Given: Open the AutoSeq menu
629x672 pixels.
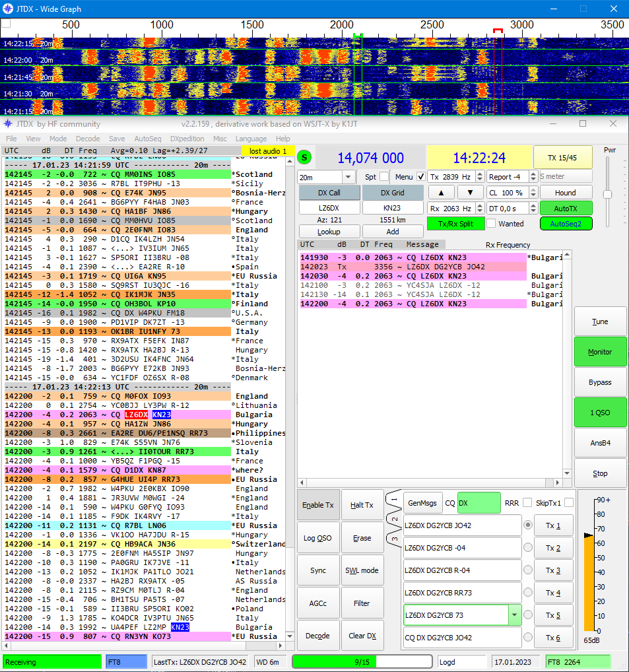Looking at the screenshot, I should point(148,139).
